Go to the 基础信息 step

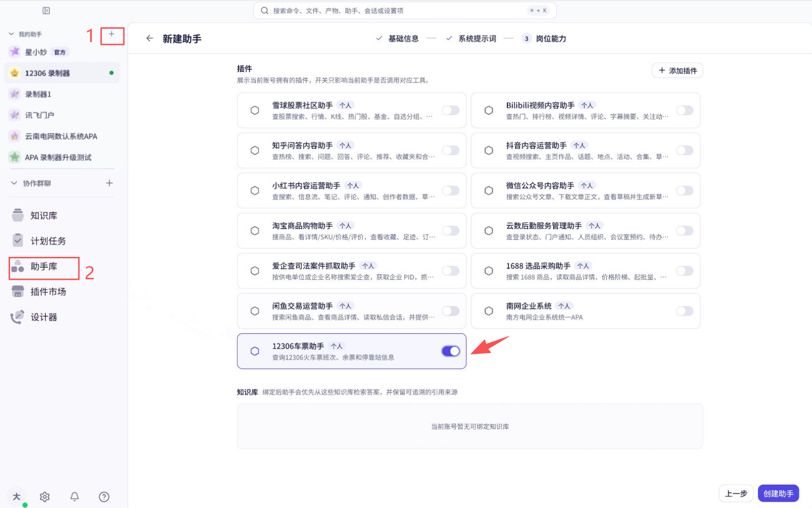(x=397, y=38)
